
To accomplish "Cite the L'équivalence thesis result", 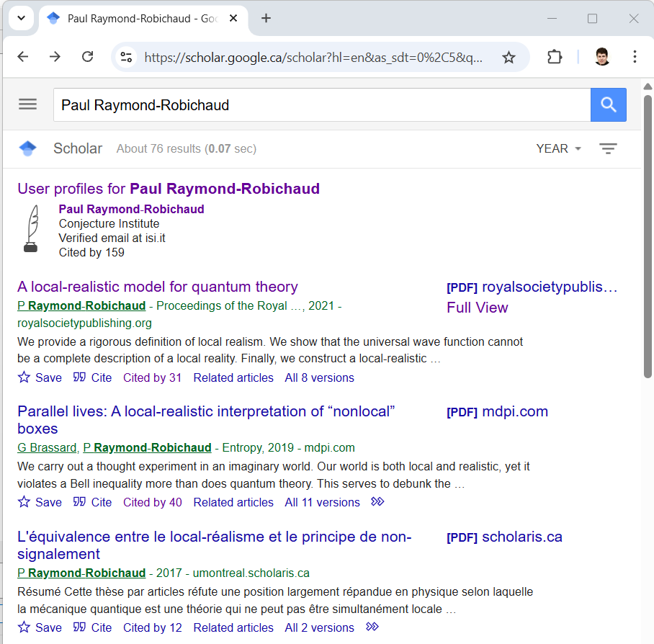I will [x=92, y=627].
